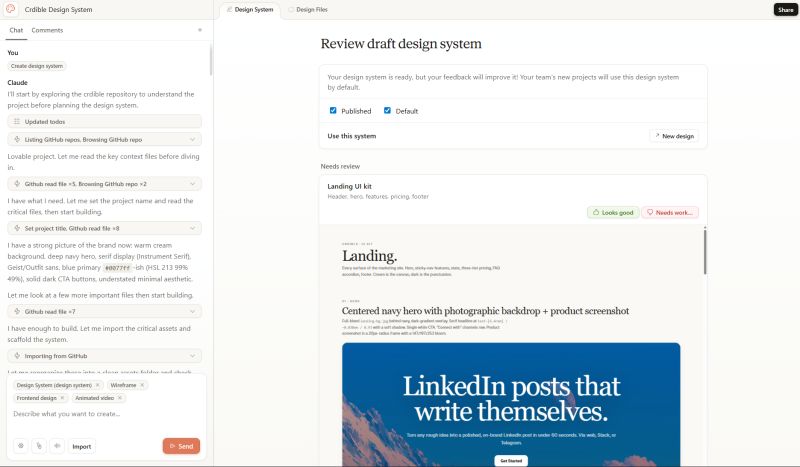Switch to the Chat tab
The height and width of the screenshot is (467, 800).
tap(16, 30)
